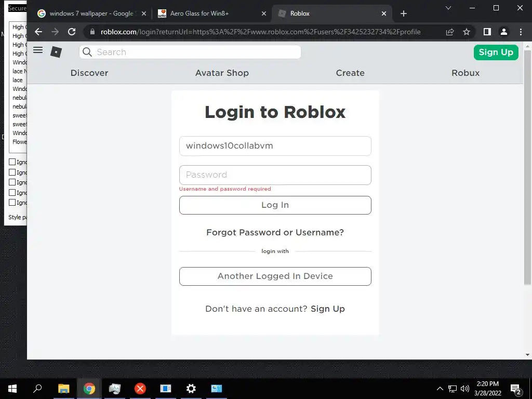Image resolution: width=532 pixels, height=399 pixels.
Task: Click the Roblox logo icon
Action: coord(56,52)
